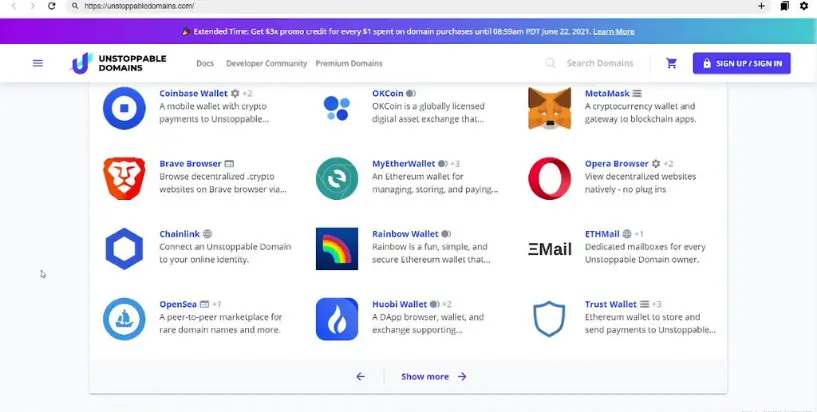Open the Rainbow Wallet link

click(x=405, y=234)
